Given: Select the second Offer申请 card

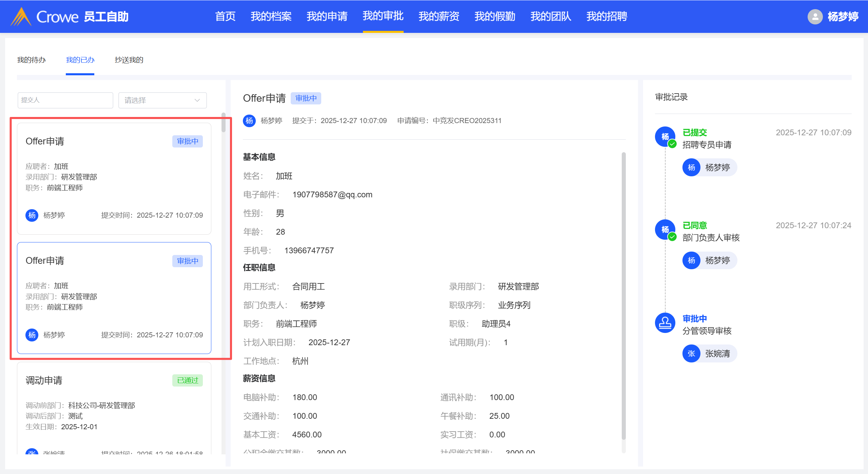Looking at the screenshot, I should (114, 298).
